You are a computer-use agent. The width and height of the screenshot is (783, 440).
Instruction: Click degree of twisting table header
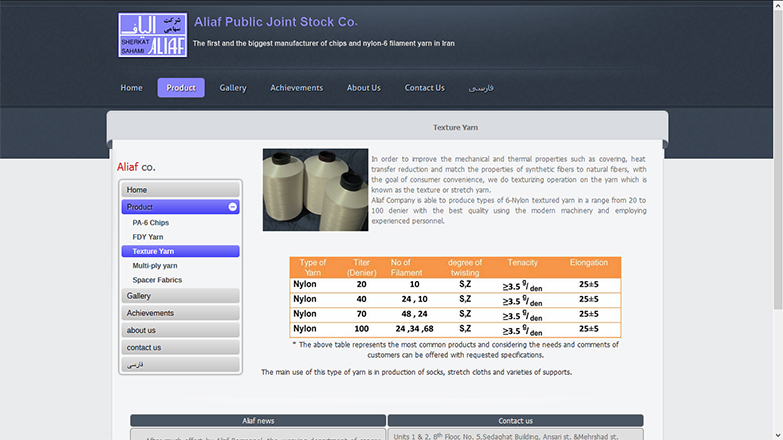[465, 267]
